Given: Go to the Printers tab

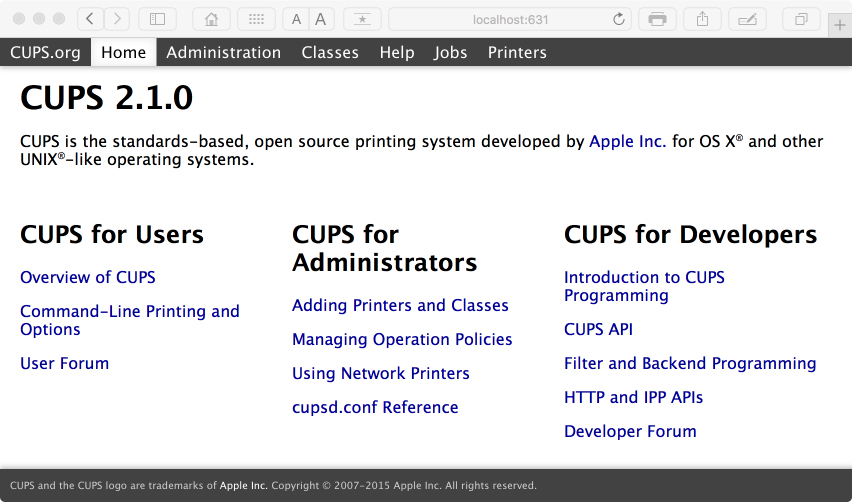Looking at the screenshot, I should pos(517,52).
